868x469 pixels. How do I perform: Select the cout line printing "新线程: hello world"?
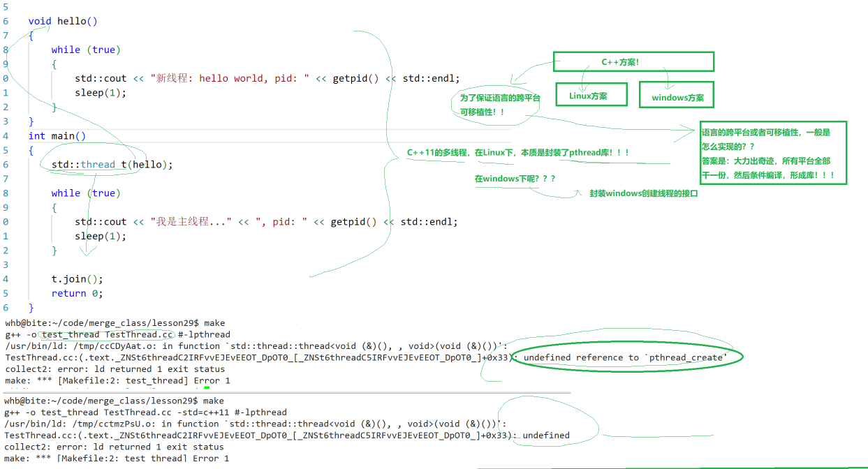point(267,79)
